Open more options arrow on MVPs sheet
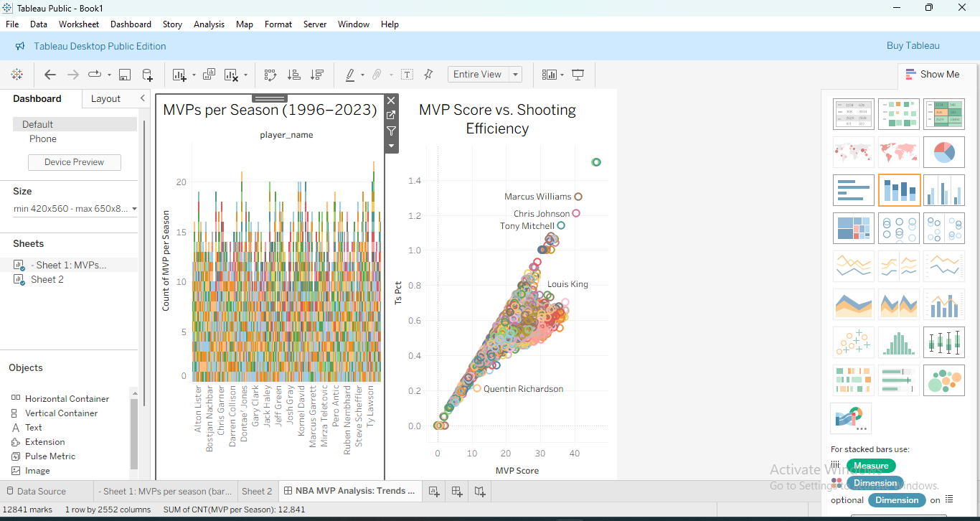 coord(391,146)
